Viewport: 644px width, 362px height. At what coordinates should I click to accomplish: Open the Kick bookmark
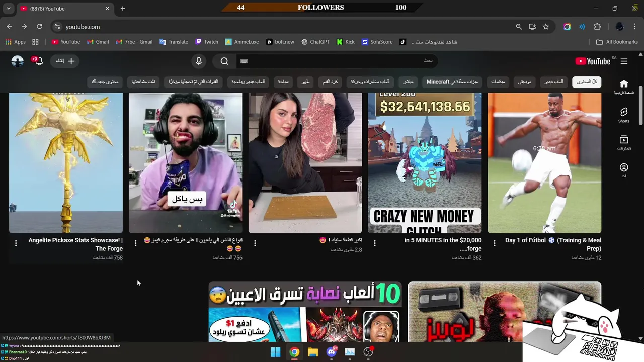point(346,42)
